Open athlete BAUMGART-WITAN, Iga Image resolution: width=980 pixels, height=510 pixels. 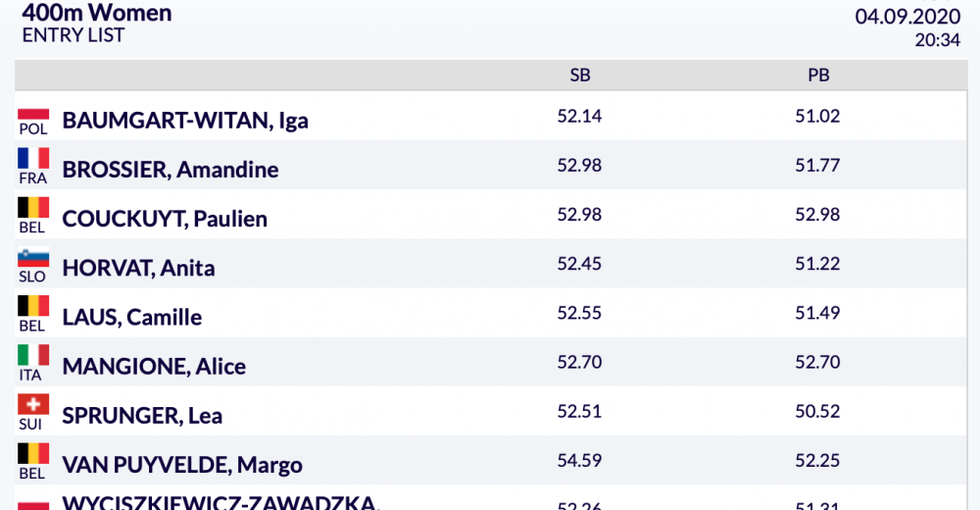coord(185,121)
